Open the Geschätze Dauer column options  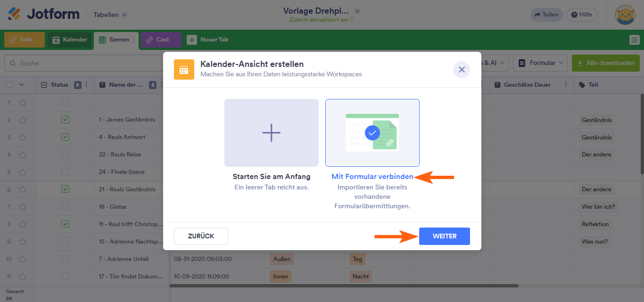(x=565, y=85)
